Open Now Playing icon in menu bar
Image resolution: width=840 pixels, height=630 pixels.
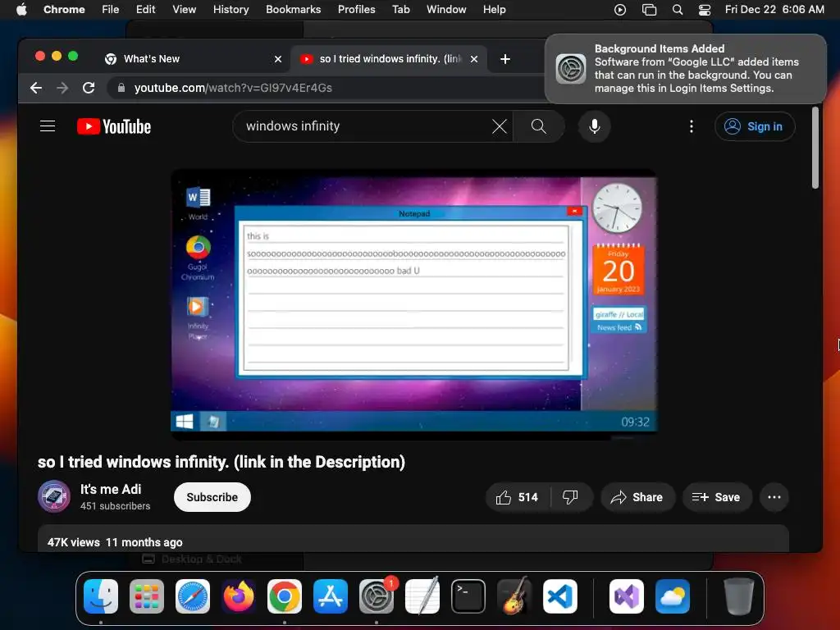click(620, 10)
